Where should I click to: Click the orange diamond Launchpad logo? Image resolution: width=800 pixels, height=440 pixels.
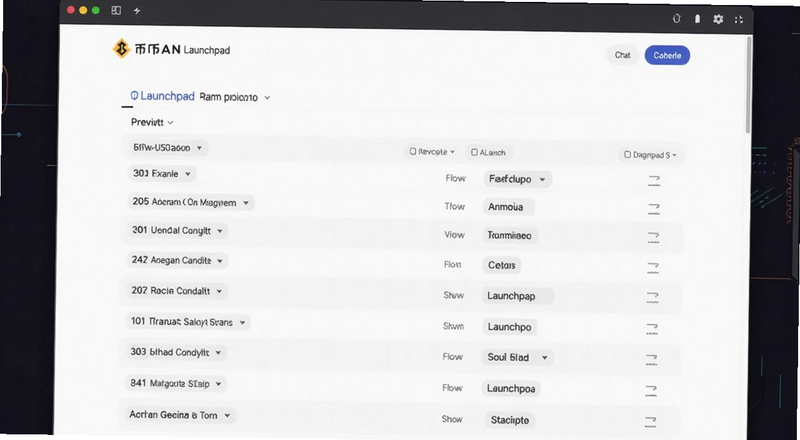pyautogui.click(x=121, y=48)
